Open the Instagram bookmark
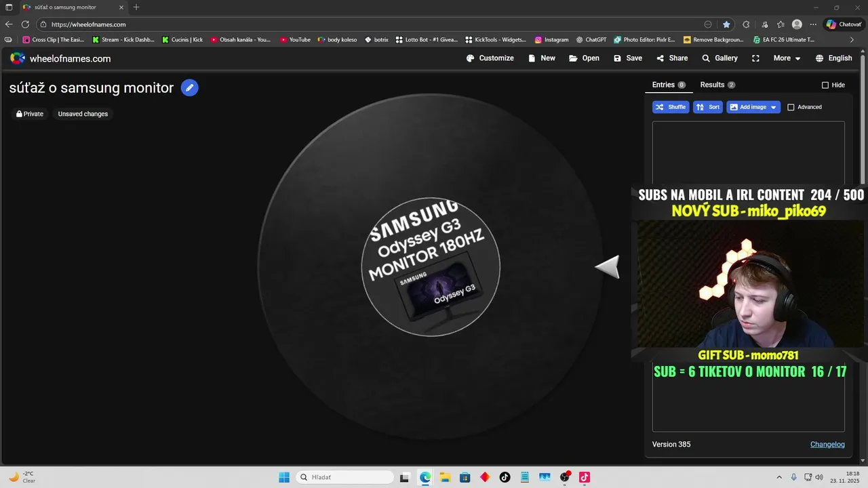 (x=552, y=40)
